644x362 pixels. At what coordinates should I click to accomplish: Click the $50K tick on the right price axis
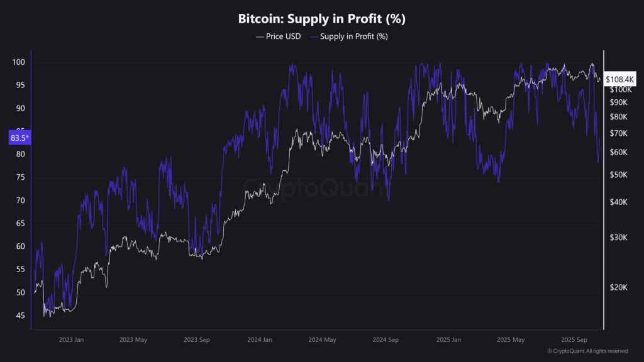[x=618, y=174]
